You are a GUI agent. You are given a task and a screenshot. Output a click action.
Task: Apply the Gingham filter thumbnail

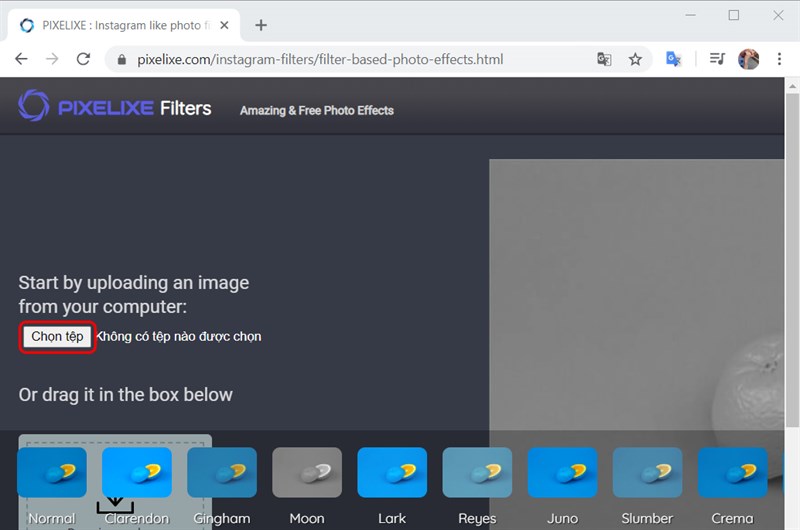[x=222, y=472]
